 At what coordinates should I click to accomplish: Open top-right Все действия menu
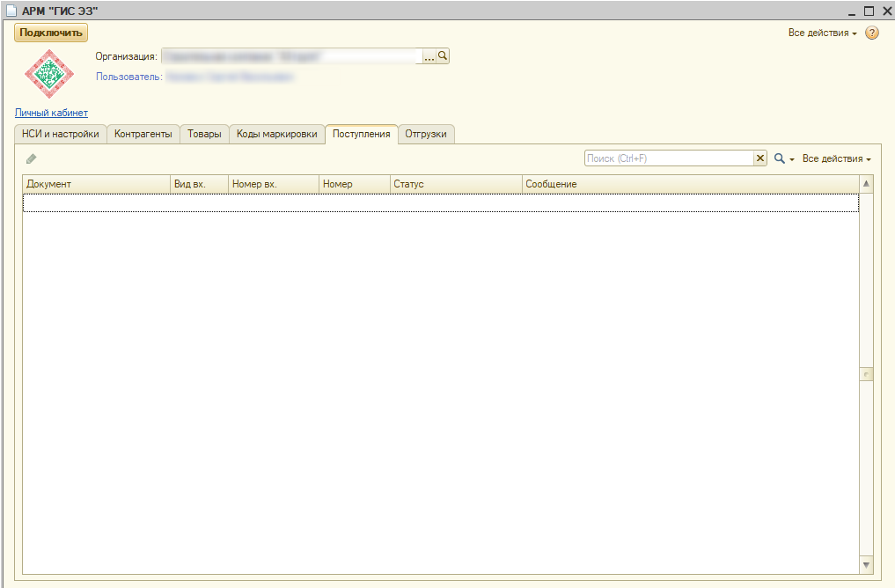[822, 33]
